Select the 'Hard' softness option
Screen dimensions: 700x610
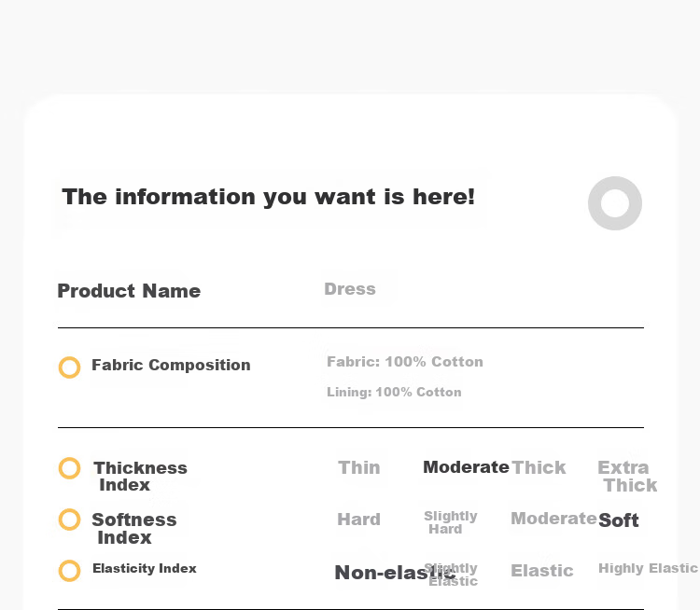point(359,520)
